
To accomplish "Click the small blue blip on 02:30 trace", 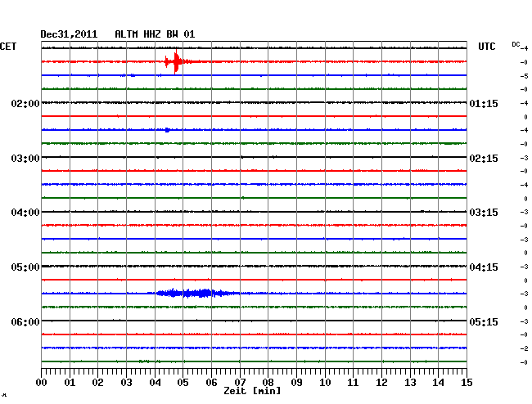I will tap(167, 130).
